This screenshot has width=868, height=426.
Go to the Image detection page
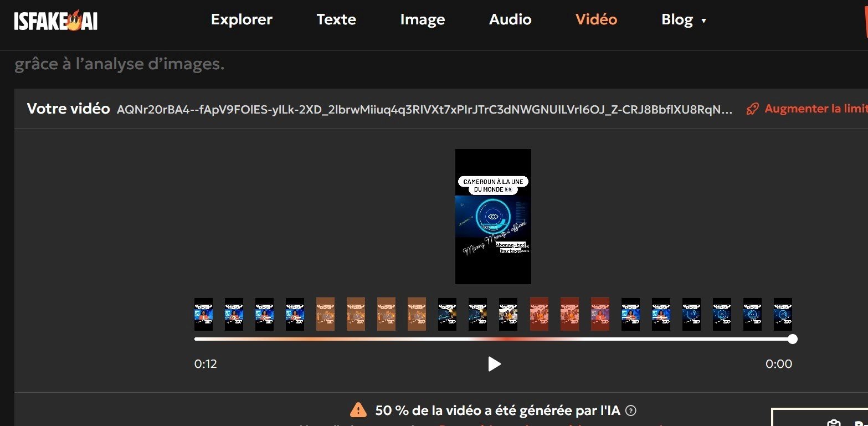tap(423, 20)
